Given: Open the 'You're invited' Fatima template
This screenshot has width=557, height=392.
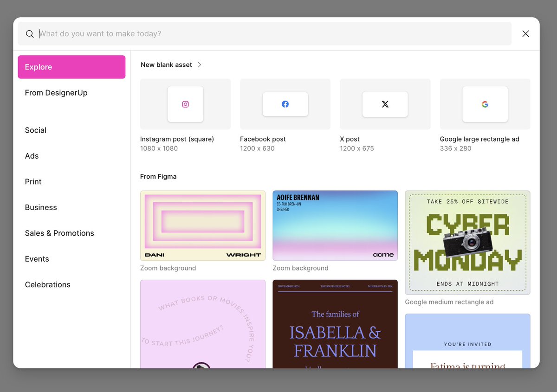Looking at the screenshot, I should click(x=467, y=341).
